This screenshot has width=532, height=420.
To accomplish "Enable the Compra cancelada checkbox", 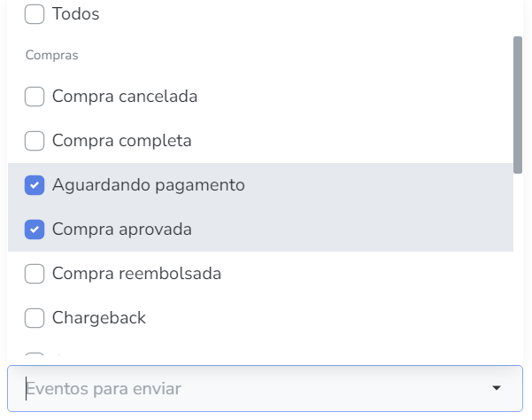I will tap(35, 97).
